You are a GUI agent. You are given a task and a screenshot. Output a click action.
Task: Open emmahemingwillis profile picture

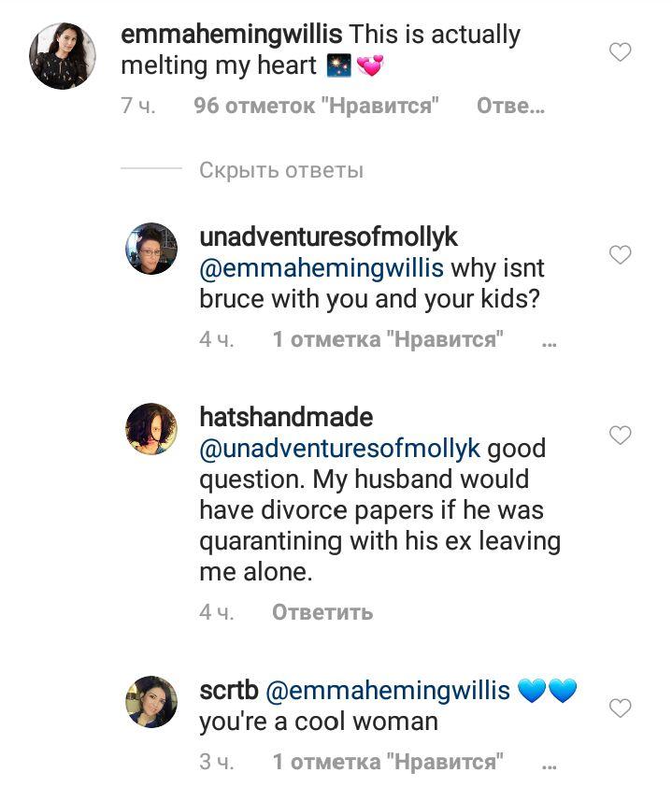(x=63, y=55)
